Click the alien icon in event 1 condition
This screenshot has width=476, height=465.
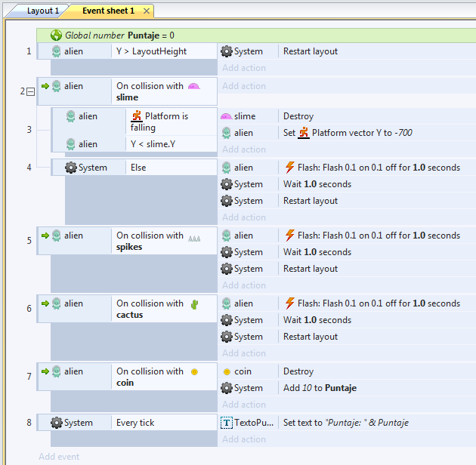pyautogui.click(x=56, y=51)
